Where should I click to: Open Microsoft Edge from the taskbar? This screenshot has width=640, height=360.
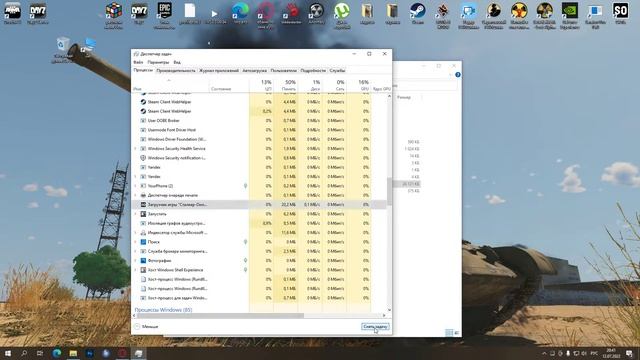[x=56, y=353]
